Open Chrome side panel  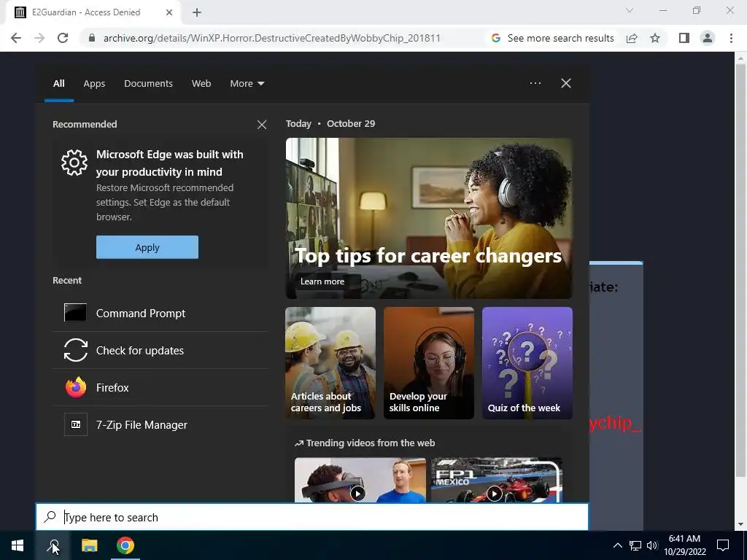(x=684, y=38)
